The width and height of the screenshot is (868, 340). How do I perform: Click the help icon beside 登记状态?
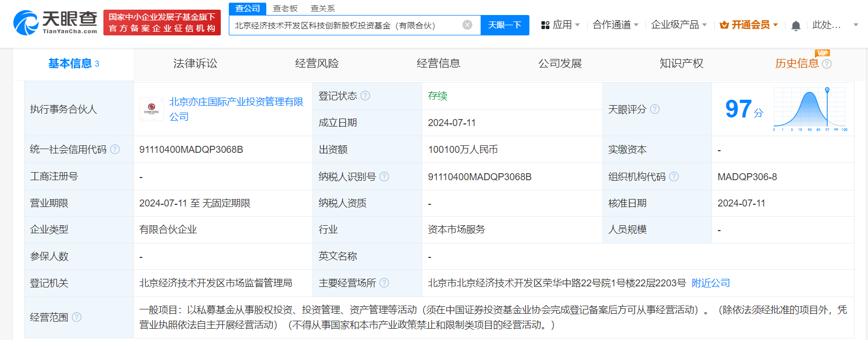pos(365,95)
